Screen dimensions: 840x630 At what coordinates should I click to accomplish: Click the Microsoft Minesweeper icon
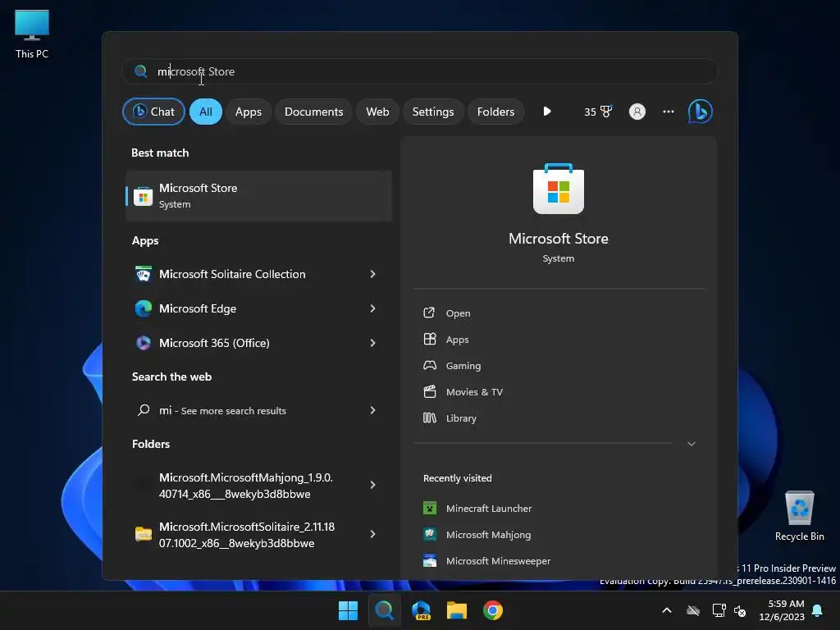pos(430,560)
